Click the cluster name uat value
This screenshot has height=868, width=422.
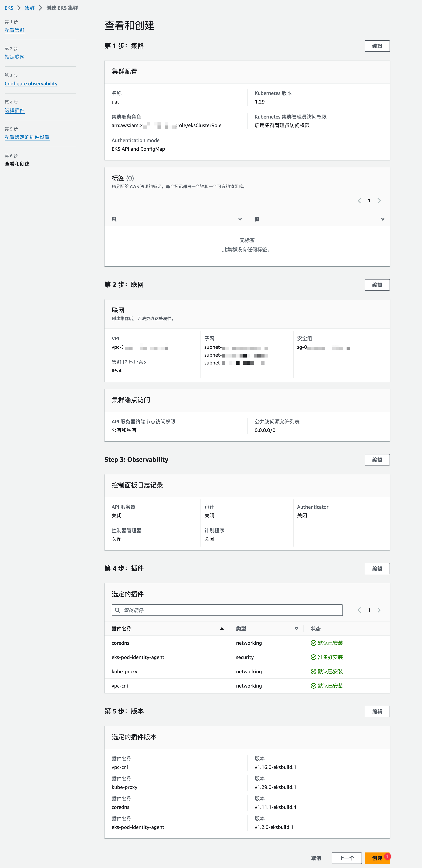(115, 102)
